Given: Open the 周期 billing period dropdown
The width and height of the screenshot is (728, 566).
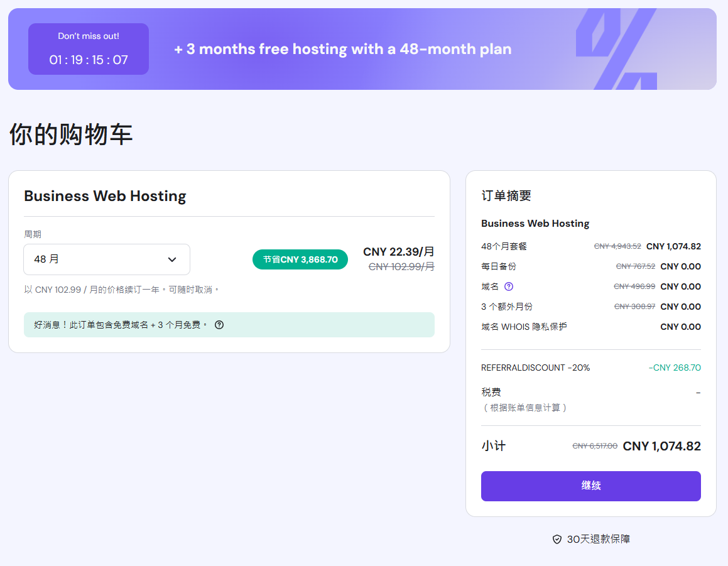Looking at the screenshot, I should point(107,259).
